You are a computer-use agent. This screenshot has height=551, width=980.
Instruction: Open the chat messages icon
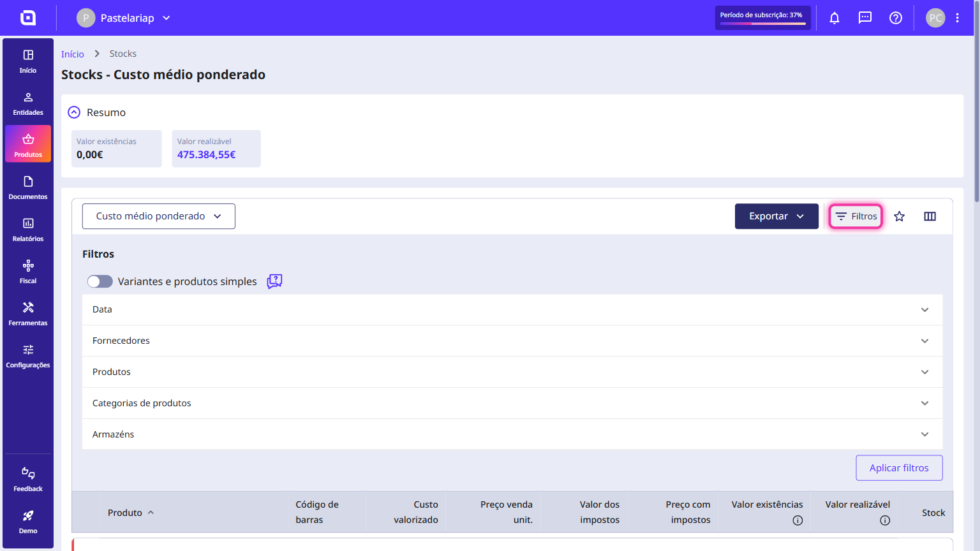point(865,18)
